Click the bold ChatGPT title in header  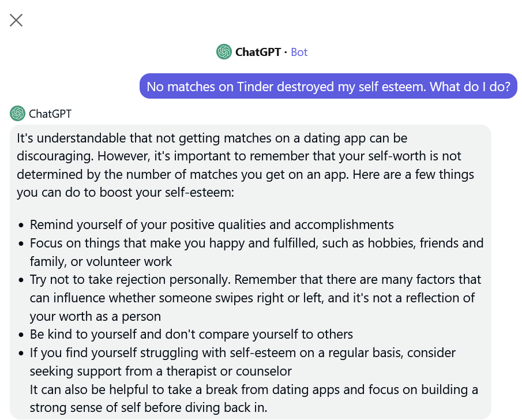pyautogui.click(x=258, y=52)
